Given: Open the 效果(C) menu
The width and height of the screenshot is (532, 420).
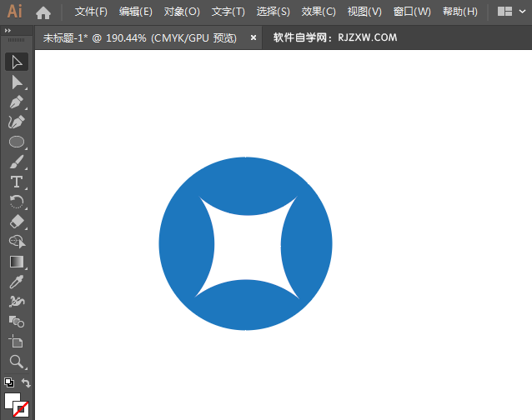Looking at the screenshot, I should pos(319,12).
